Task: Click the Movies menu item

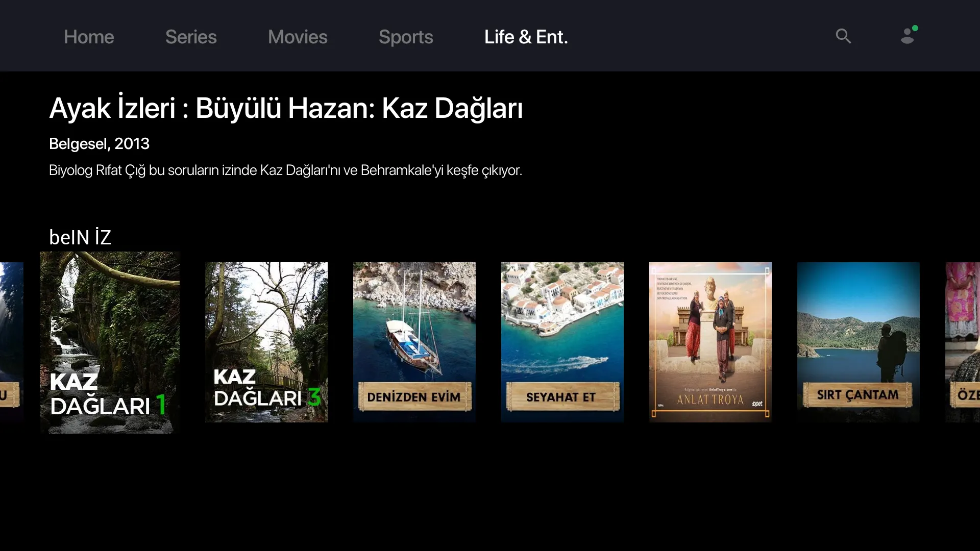Action: tap(297, 36)
